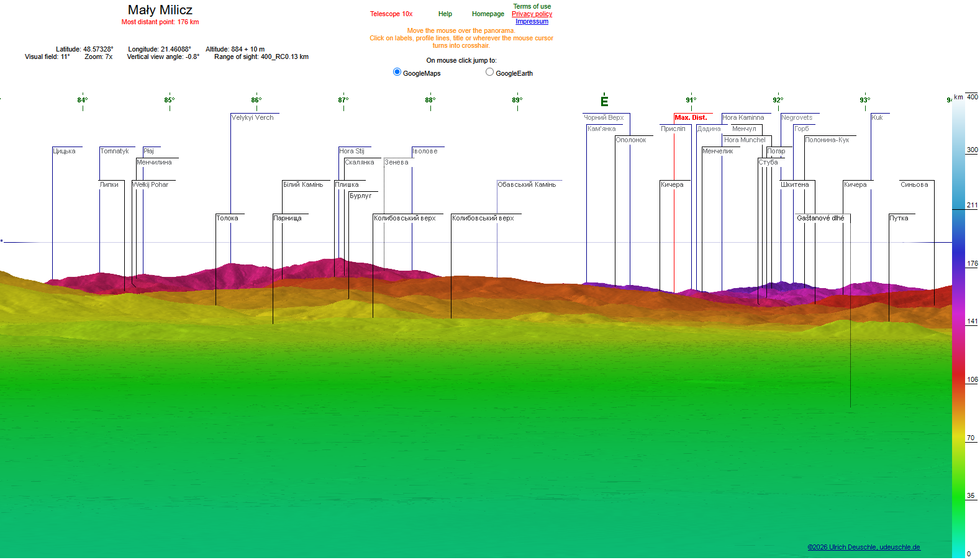Go to the Homepage link
980x560 pixels.
(x=488, y=14)
